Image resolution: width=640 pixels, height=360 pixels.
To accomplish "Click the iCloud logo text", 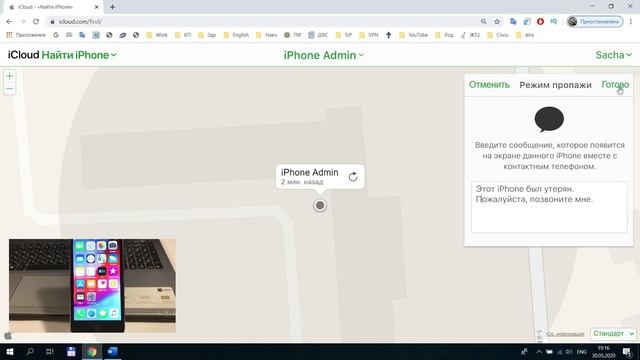I will click(x=24, y=55).
